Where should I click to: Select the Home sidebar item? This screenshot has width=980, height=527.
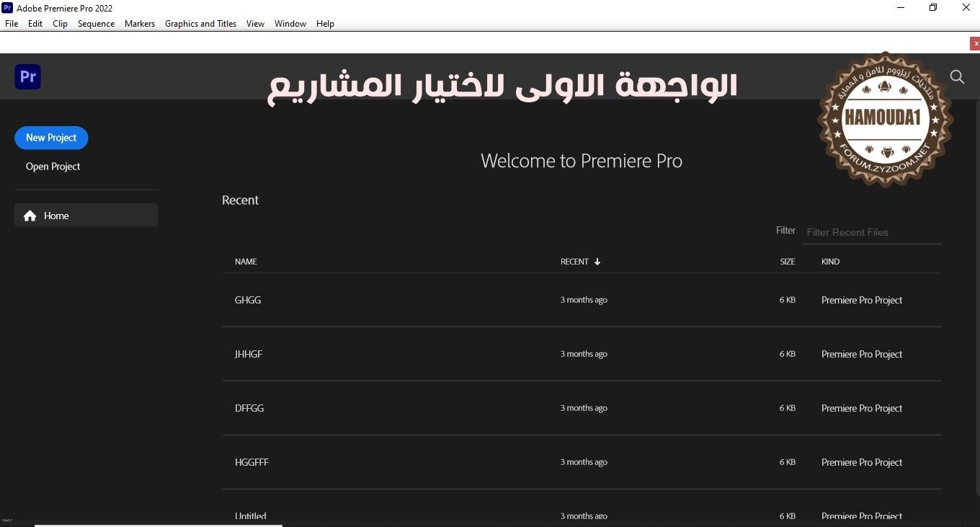pos(86,215)
